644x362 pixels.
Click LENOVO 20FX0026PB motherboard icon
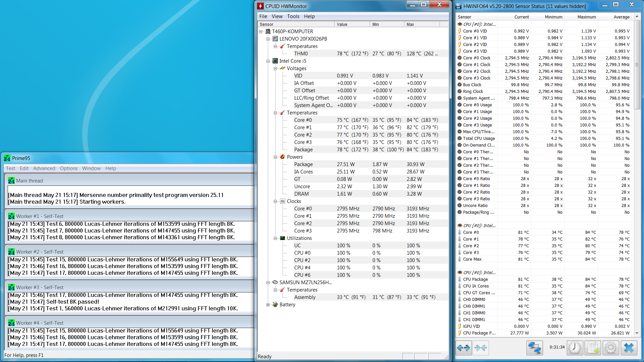pos(275,39)
